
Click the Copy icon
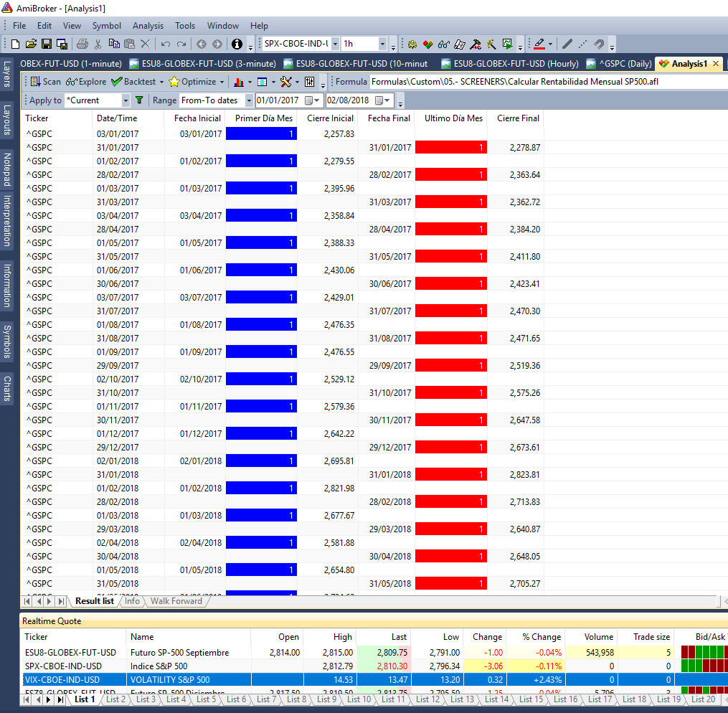tap(114, 44)
